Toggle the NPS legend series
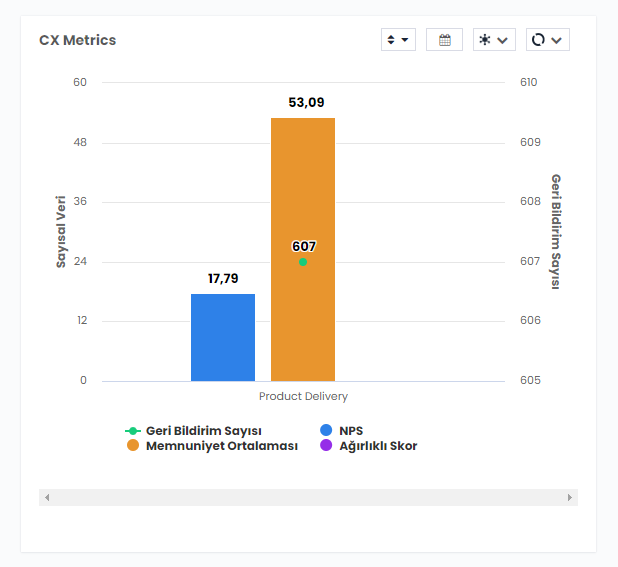Screen dimensions: 618x567 [x=351, y=430]
